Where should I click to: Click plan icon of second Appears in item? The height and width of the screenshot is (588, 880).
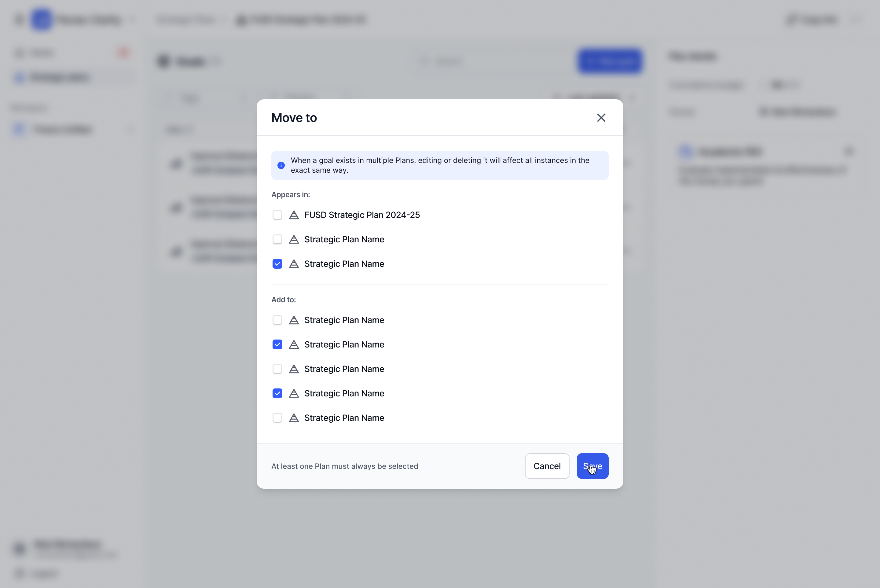tap(294, 239)
